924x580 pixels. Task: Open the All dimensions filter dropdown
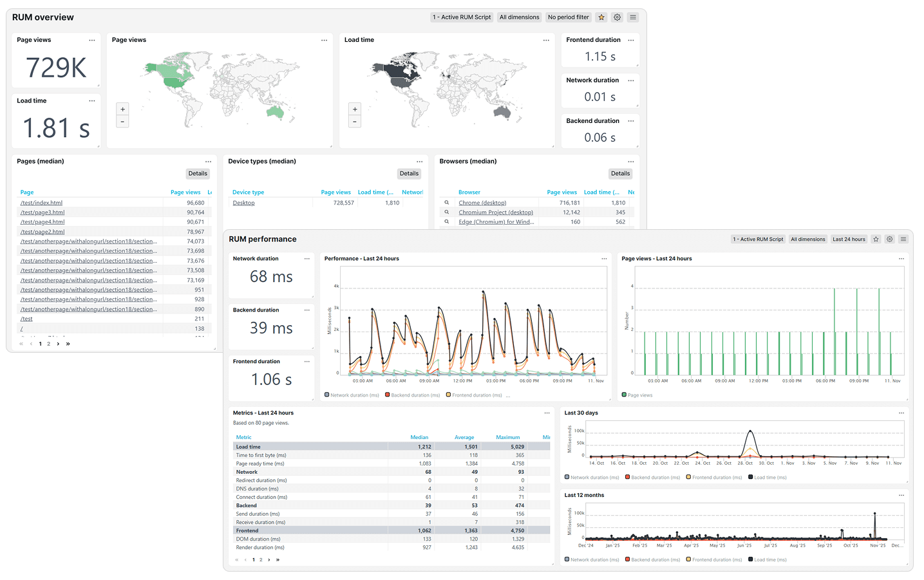(x=519, y=17)
